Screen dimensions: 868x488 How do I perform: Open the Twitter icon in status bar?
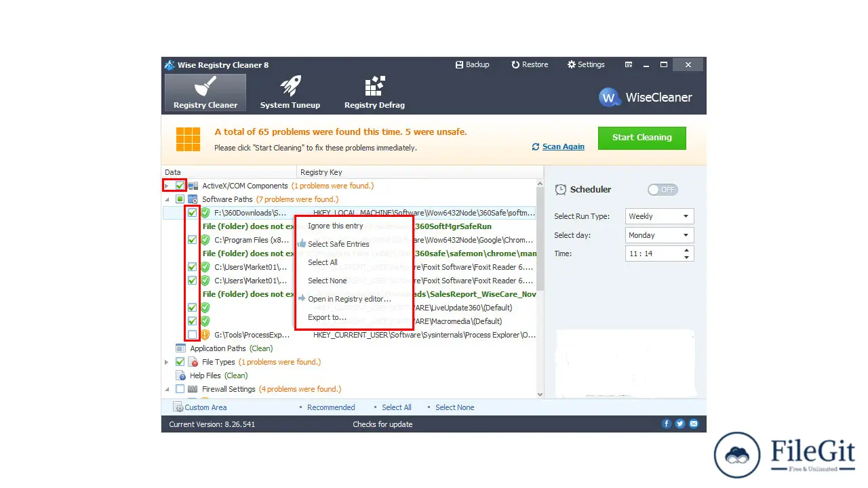point(680,424)
